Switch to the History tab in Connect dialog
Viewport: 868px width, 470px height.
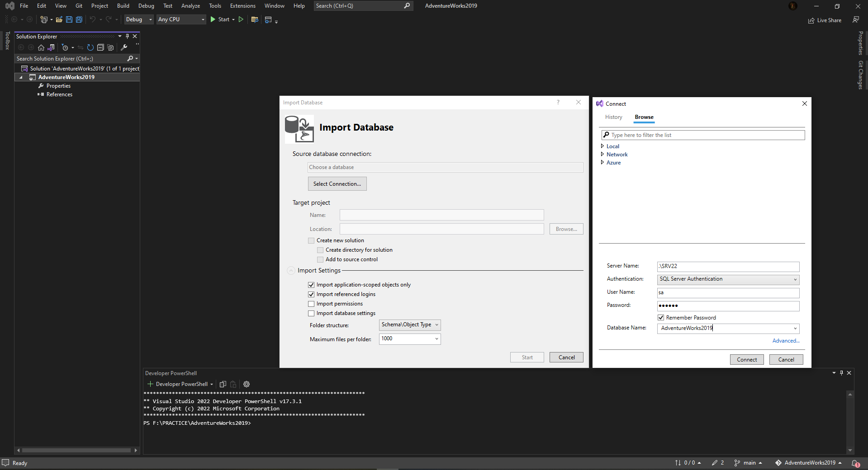(x=613, y=117)
